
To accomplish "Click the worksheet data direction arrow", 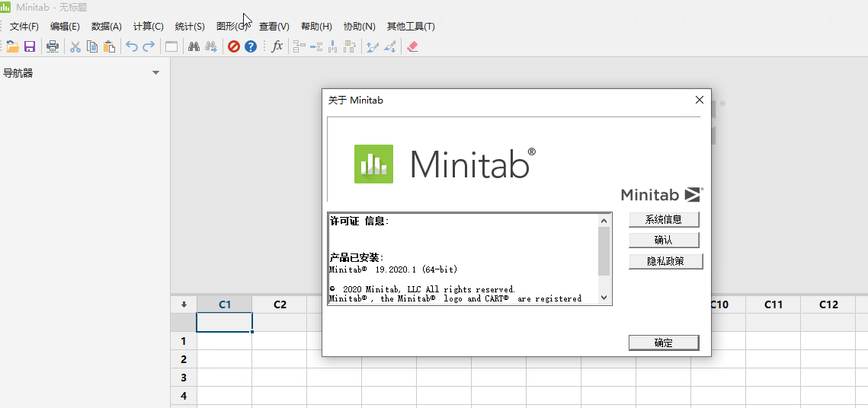I will click(184, 304).
